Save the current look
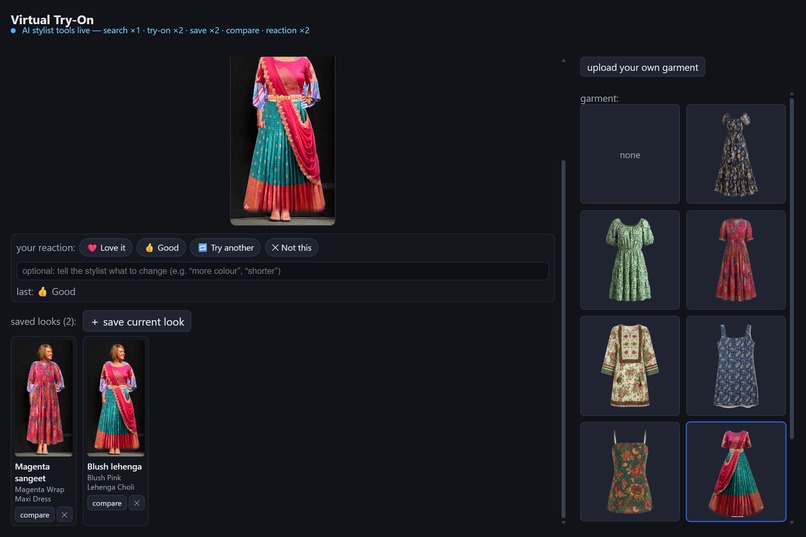The width and height of the screenshot is (806, 537). tap(137, 322)
